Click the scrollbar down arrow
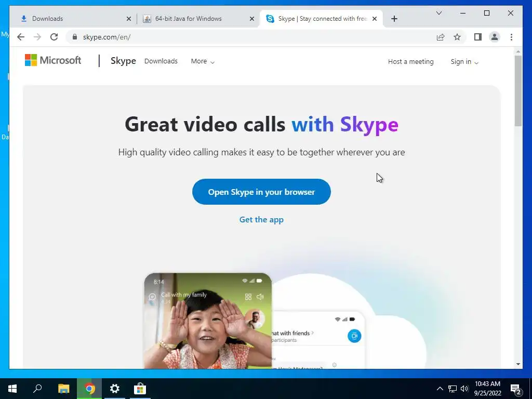532x399 pixels. click(x=518, y=364)
